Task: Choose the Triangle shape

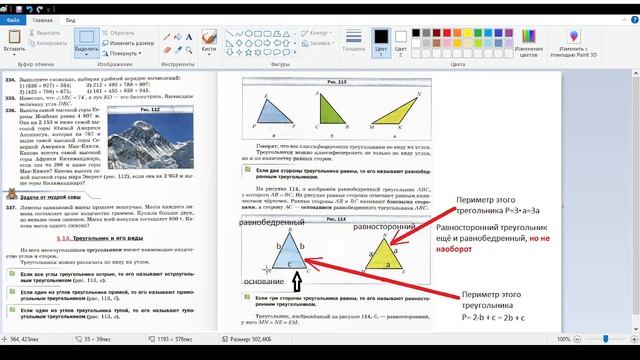Action: 287,33
